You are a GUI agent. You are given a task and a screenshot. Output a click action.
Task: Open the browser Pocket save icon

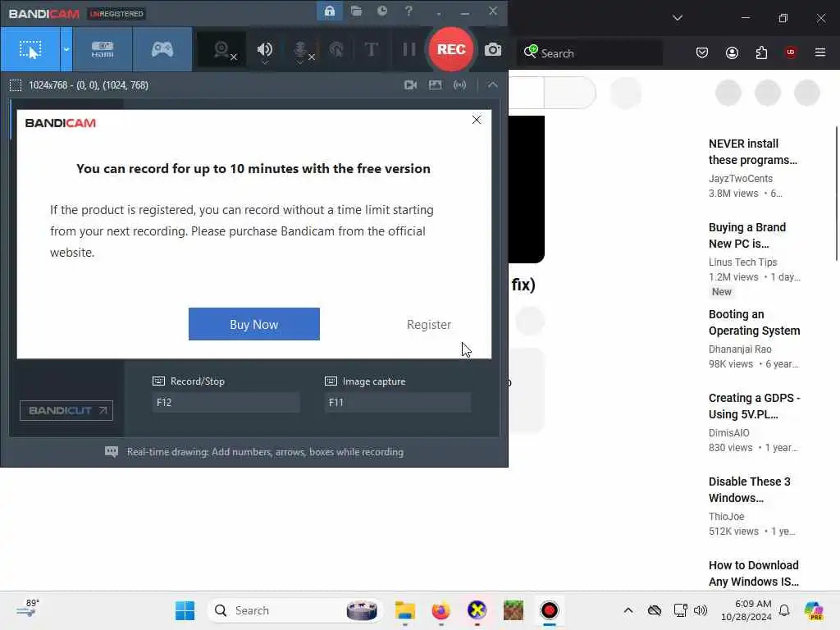click(702, 52)
